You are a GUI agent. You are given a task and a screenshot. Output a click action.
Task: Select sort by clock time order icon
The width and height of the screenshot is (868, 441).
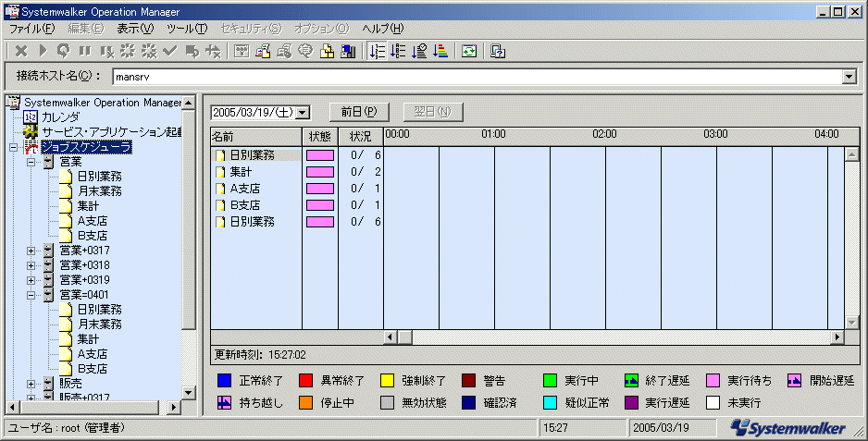(x=419, y=52)
